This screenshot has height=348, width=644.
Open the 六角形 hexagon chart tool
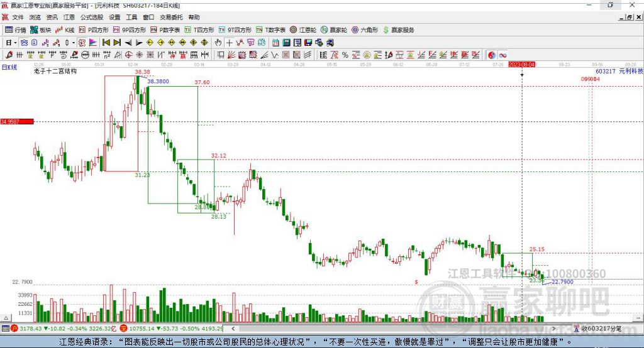pyautogui.click(x=365, y=30)
